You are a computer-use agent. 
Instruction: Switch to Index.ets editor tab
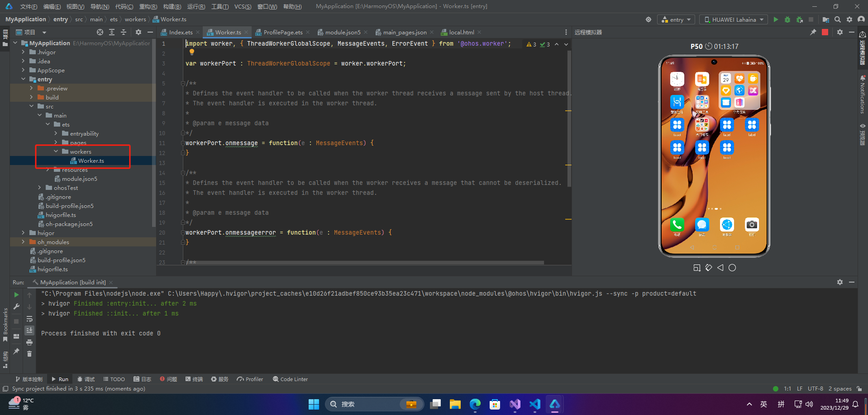tap(181, 32)
